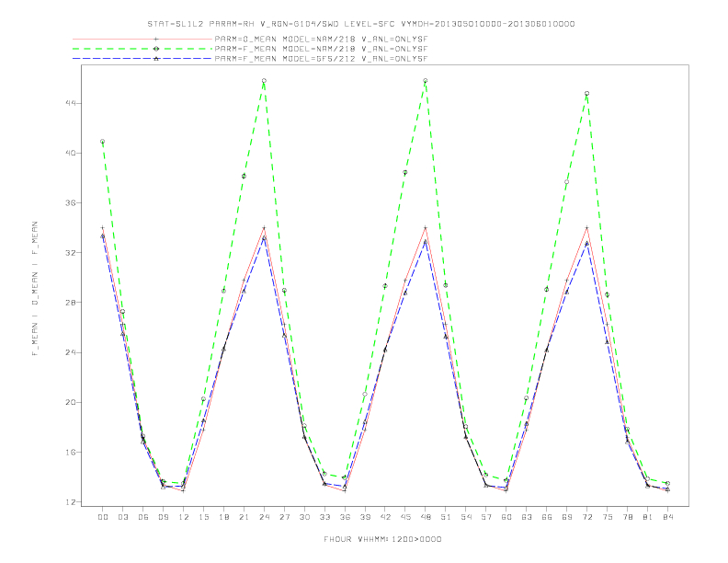Click x-axis tick label 60
The image size is (728, 563).
(506, 517)
